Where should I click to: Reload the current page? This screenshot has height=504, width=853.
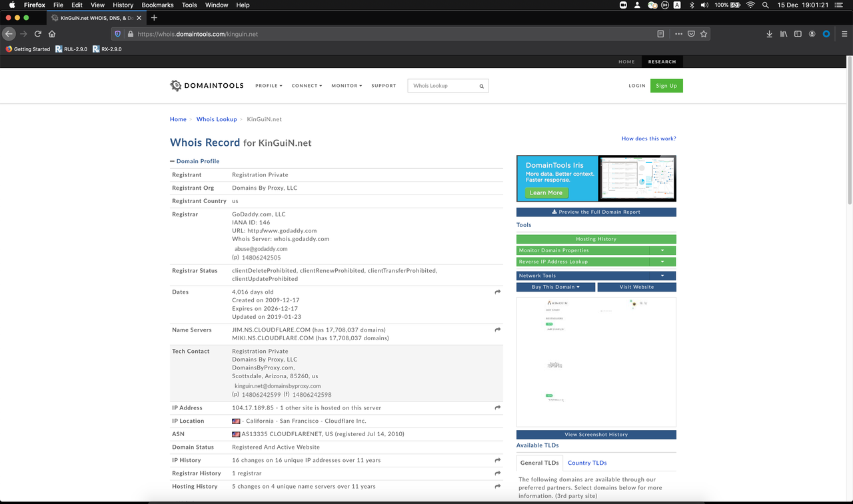pos(38,34)
